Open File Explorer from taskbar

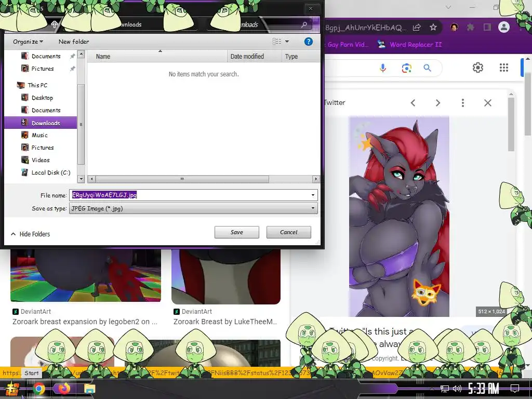(x=89, y=389)
